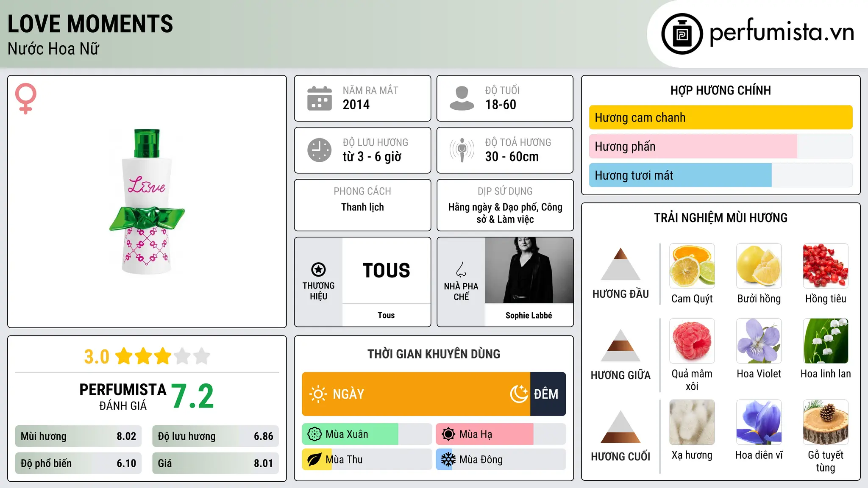The height and width of the screenshot is (488, 868).
Task: Click the HỢP HƯƠNG CHÍNH heading
Action: (x=721, y=90)
